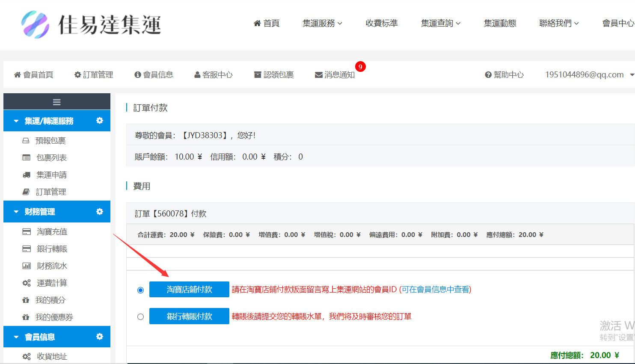Image resolution: width=635 pixels, height=364 pixels.
Task: Open 集運動態 in top navigation
Action: [500, 23]
